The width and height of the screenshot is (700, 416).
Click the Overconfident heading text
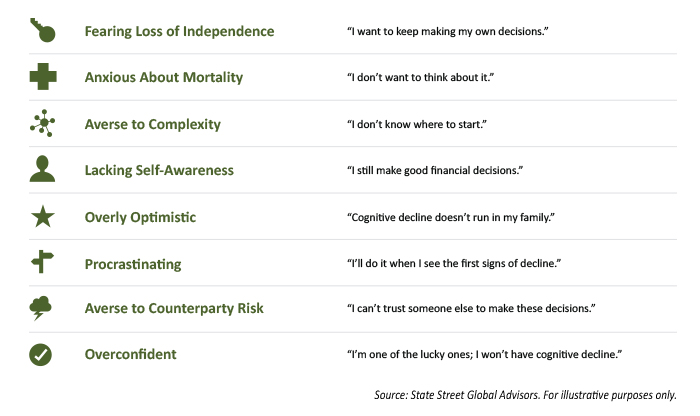click(130, 354)
